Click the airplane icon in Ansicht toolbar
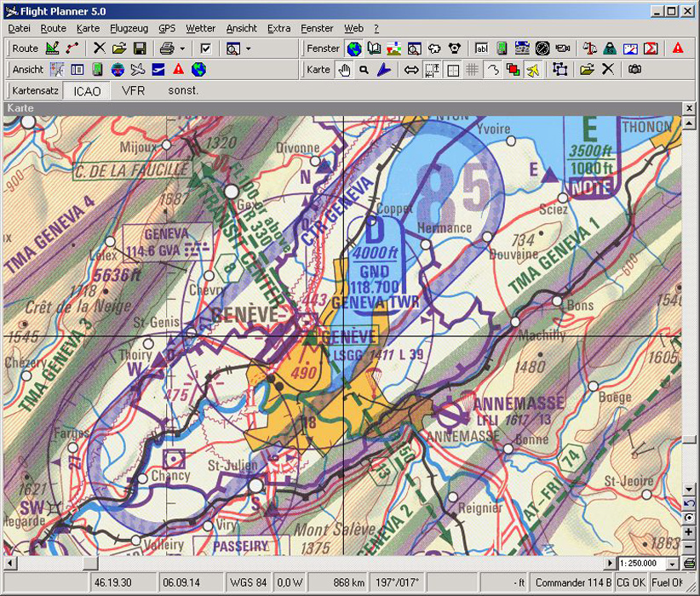This screenshot has height=596, width=700. [138, 69]
